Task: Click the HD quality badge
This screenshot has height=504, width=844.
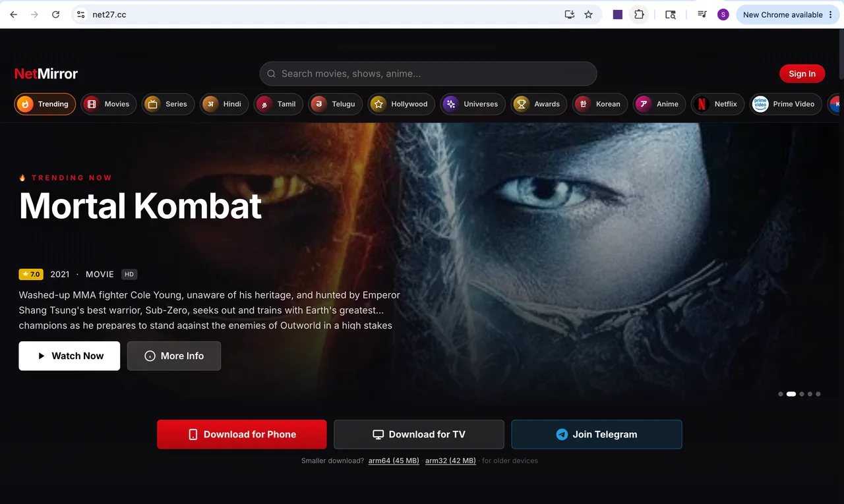Action: [129, 274]
